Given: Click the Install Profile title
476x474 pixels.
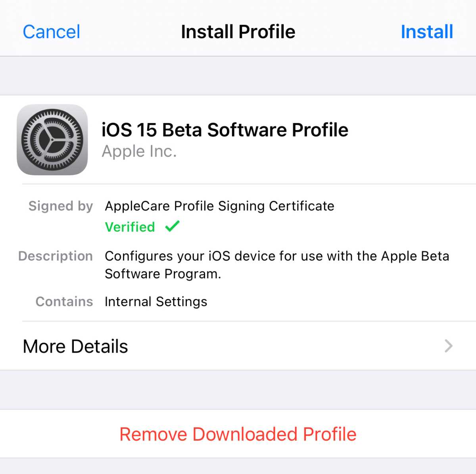Looking at the screenshot, I should tap(238, 32).
